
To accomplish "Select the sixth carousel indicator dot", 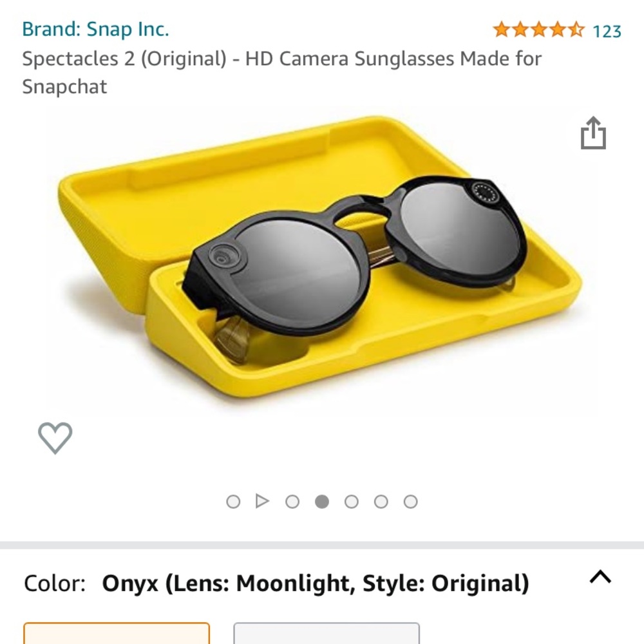I will tap(381, 502).
